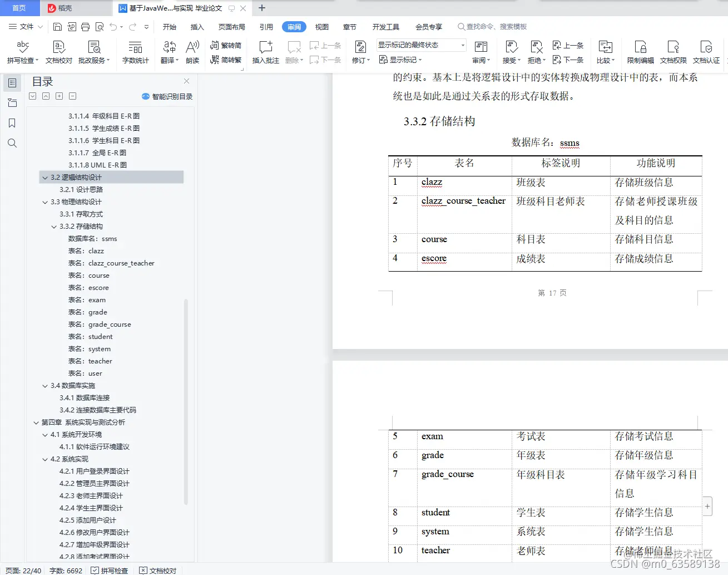Click the Save icon in quick access toolbar

click(x=58, y=27)
